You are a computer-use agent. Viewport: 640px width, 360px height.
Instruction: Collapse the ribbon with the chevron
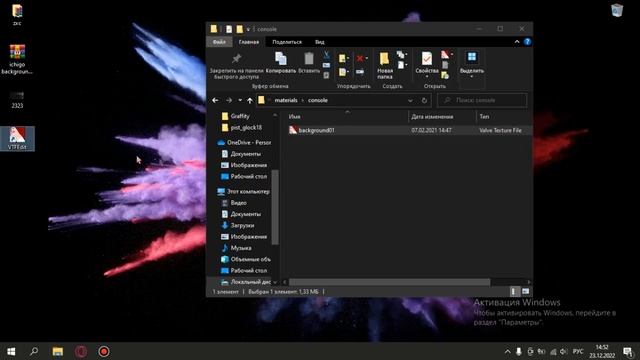(x=517, y=42)
